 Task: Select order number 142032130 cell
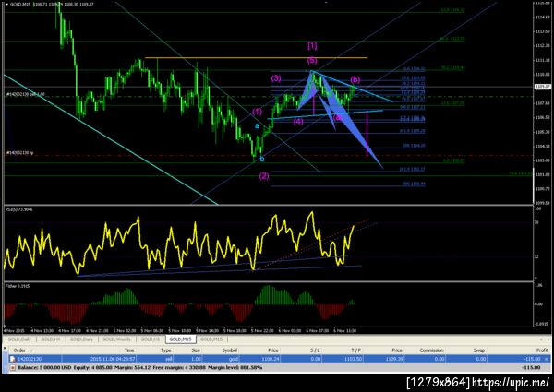pos(30,359)
